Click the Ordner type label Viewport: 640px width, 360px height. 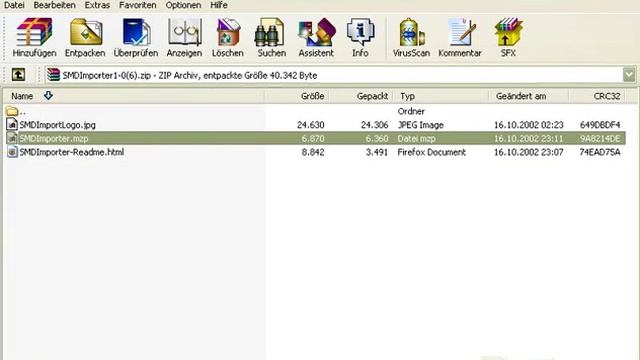point(411,111)
